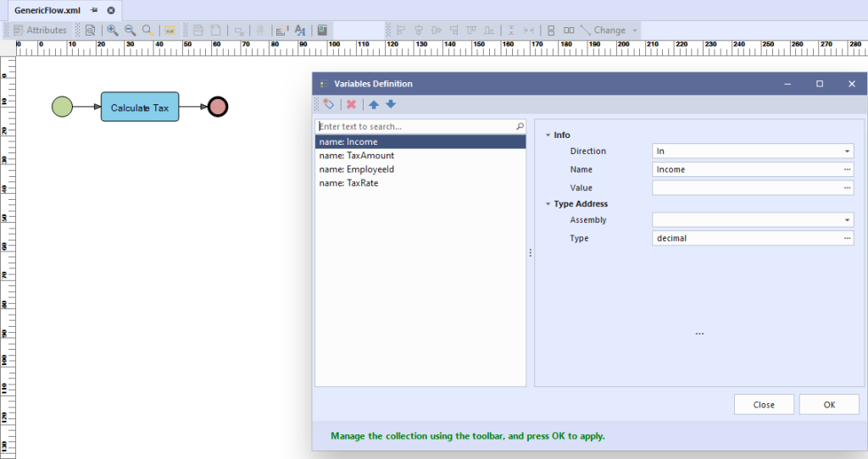
Task: Move variable down with blue arrow
Action: pyautogui.click(x=391, y=104)
